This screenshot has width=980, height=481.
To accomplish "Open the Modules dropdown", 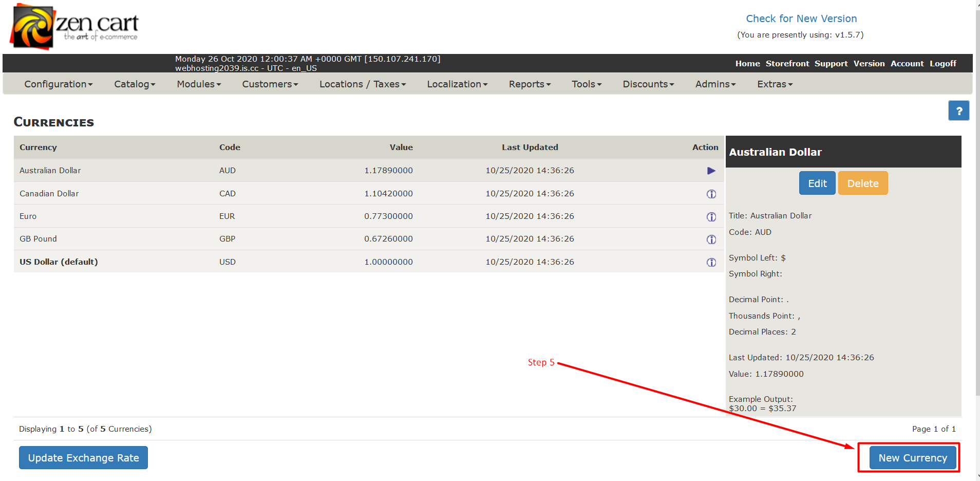I will point(199,84).
